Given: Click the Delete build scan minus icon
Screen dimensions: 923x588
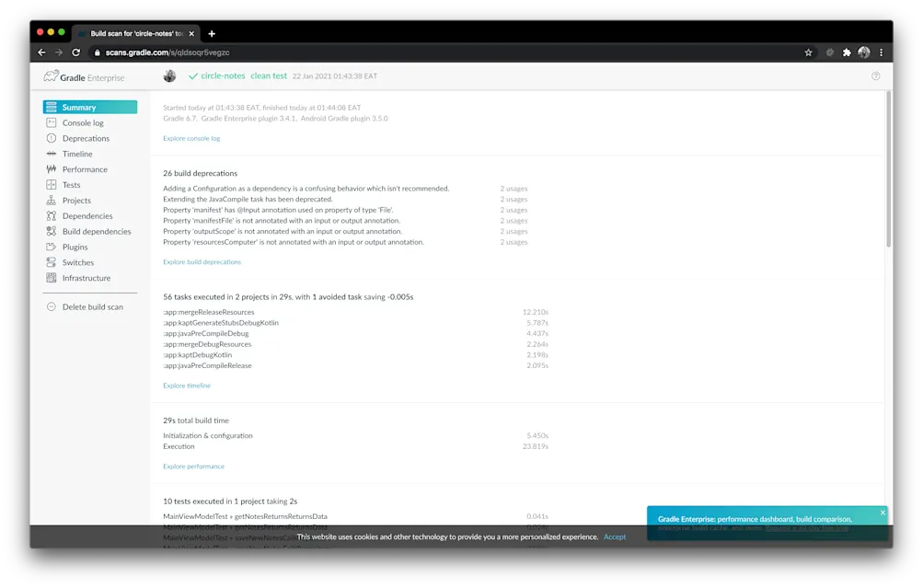Looking at the screenshot, I should [52, 306].
